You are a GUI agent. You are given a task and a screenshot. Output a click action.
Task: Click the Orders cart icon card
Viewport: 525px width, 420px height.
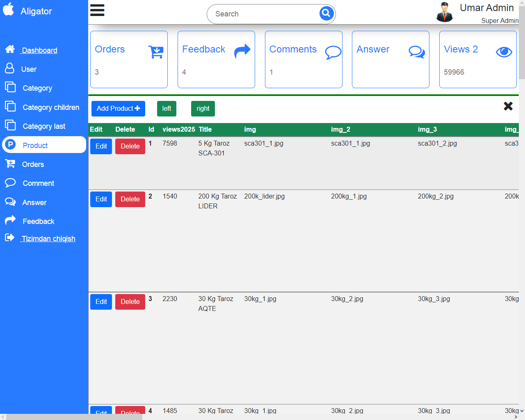[156, 52]
